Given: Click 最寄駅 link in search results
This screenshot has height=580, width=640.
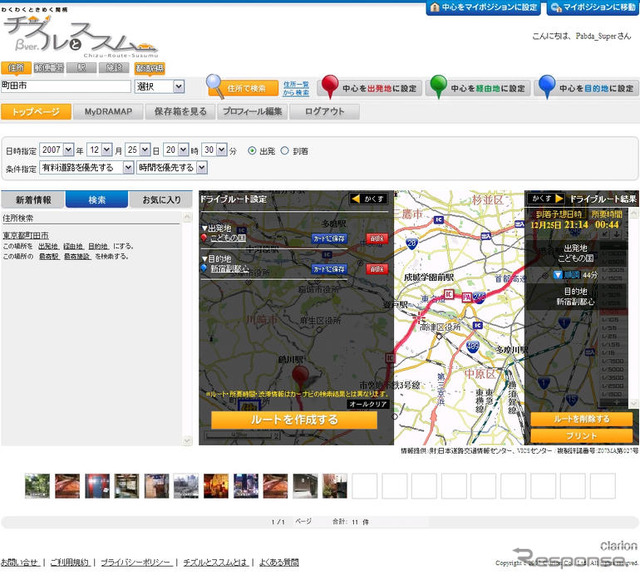Looking at the screenshot, I should click(49, 256).
